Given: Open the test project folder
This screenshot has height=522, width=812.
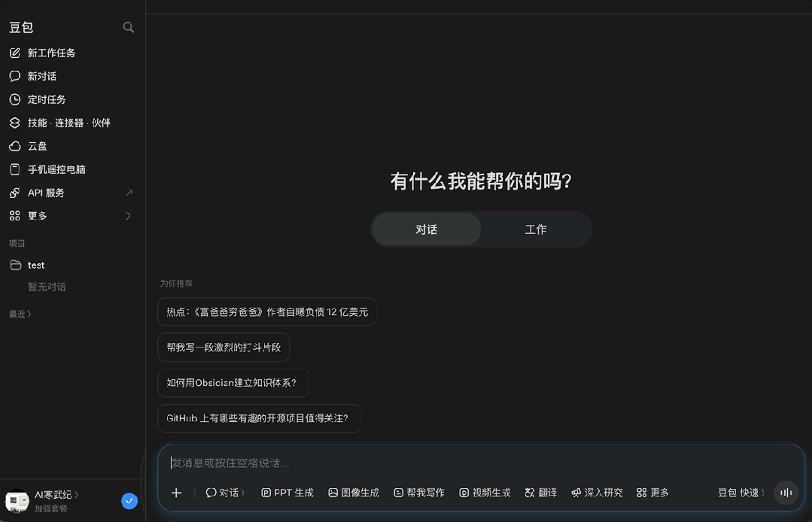Looking at the screenshot, I should point(27,265).
